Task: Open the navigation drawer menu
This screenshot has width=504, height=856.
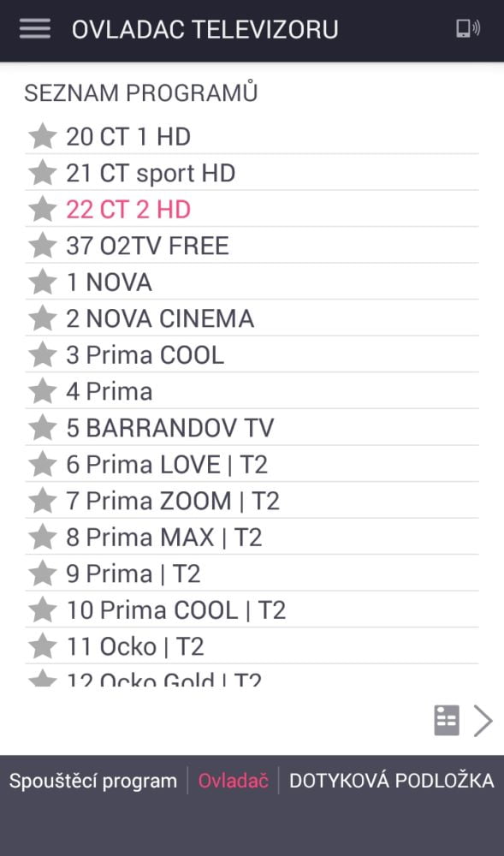Action: pyautogui.click(x=33, y=28)
